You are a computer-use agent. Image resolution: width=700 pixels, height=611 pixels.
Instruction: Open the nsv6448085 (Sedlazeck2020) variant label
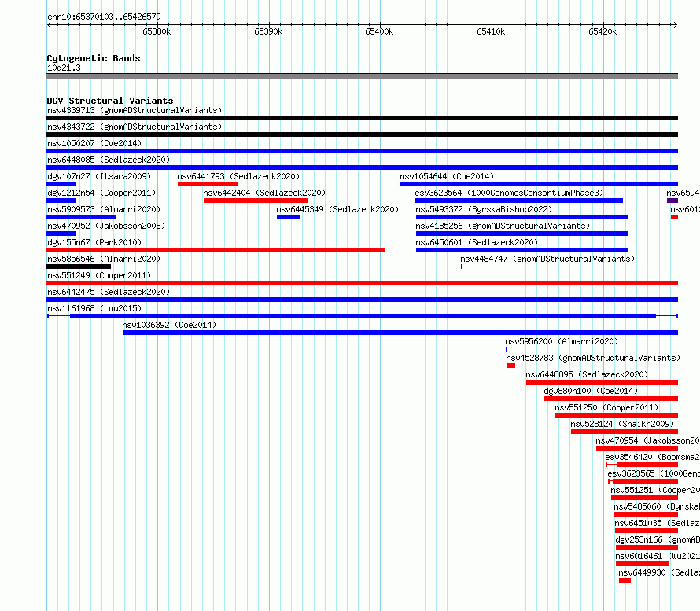click(109, 160)
